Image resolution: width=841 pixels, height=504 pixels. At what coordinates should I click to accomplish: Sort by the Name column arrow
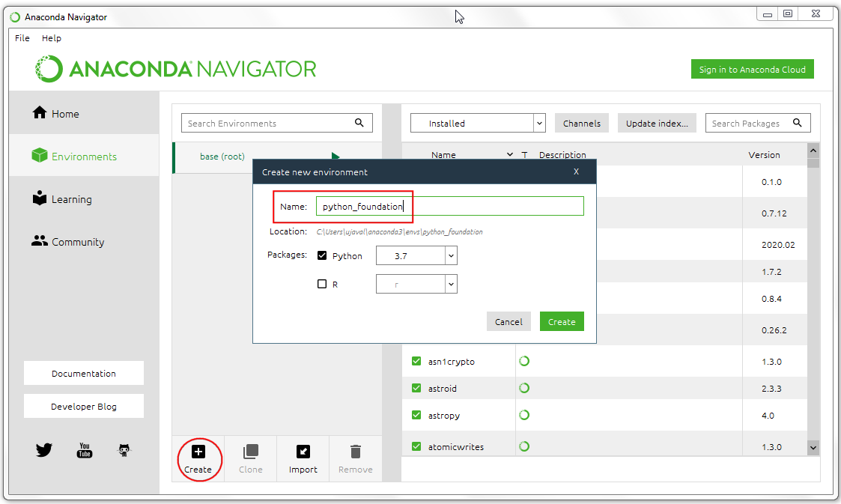[x=509, y=155]
